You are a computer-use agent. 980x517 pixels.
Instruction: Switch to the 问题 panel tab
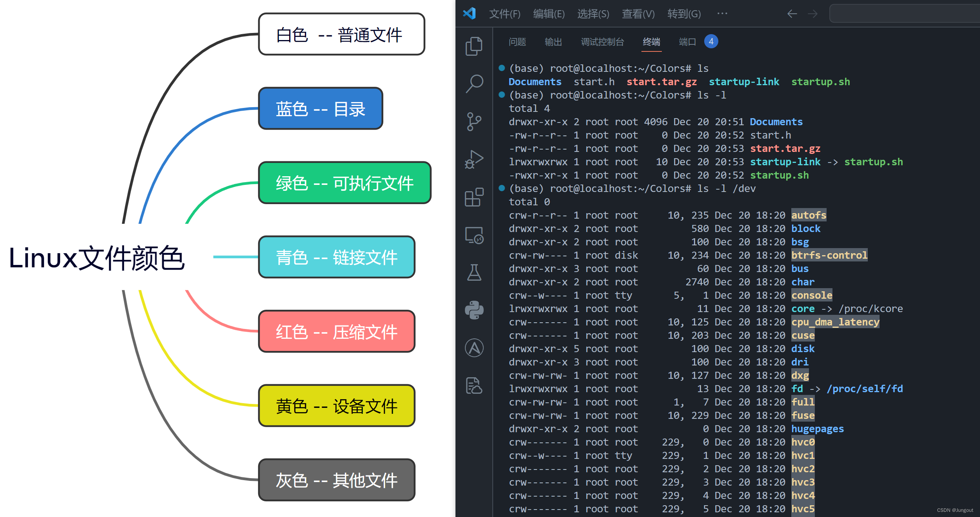517,42
